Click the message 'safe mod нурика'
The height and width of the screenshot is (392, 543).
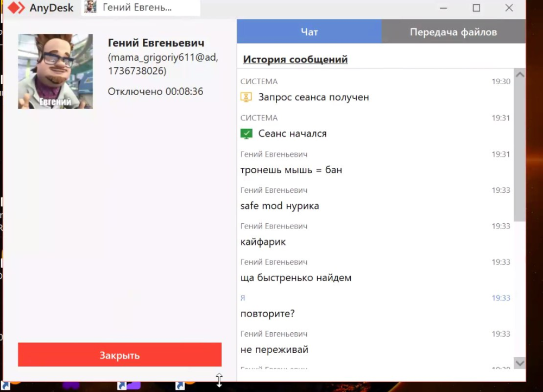(x=280, y=206)
